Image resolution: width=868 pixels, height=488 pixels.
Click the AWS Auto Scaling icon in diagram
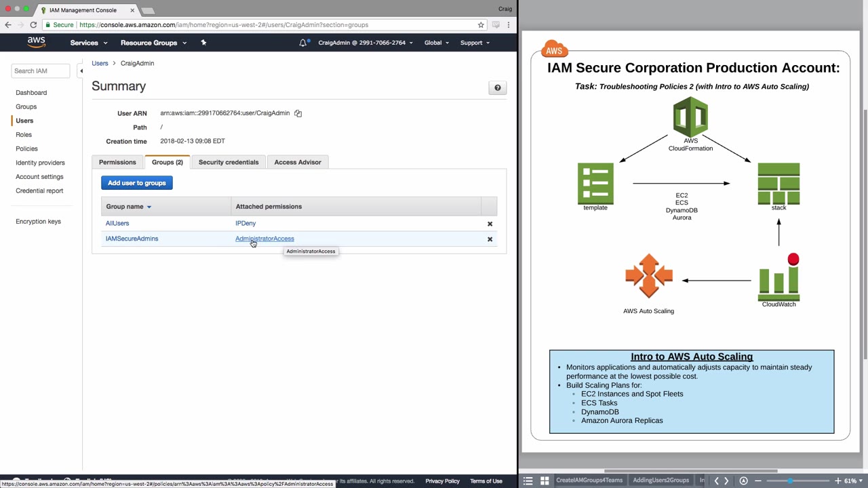[649, 276]
